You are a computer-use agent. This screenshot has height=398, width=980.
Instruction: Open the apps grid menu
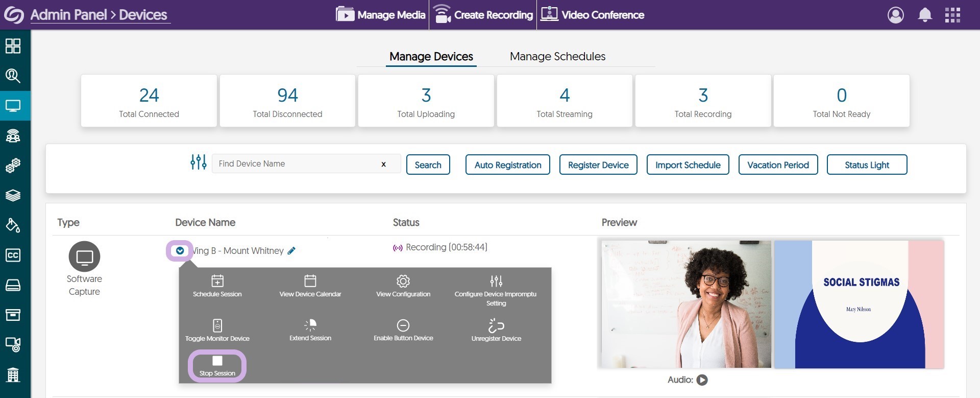point(952,15)
